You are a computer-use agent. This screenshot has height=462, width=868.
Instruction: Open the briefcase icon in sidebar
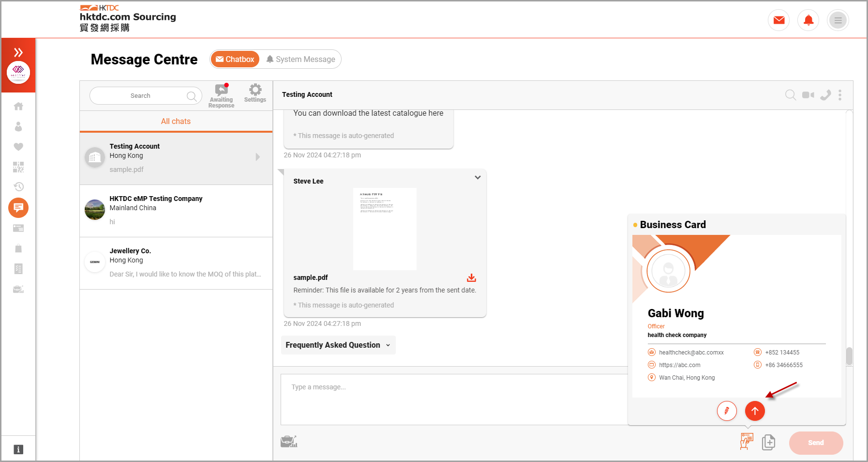click(x=18, y=289)
